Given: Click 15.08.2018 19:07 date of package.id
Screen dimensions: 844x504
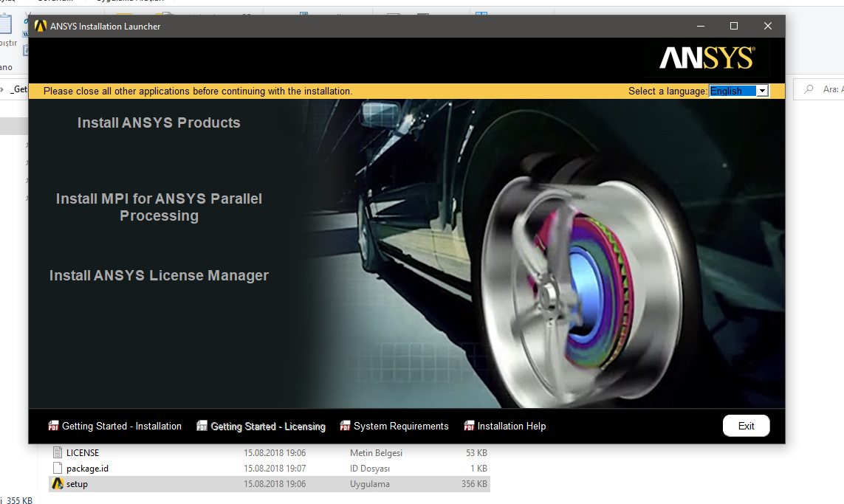Looking at the screenshot, I should (x=275, y=469).
